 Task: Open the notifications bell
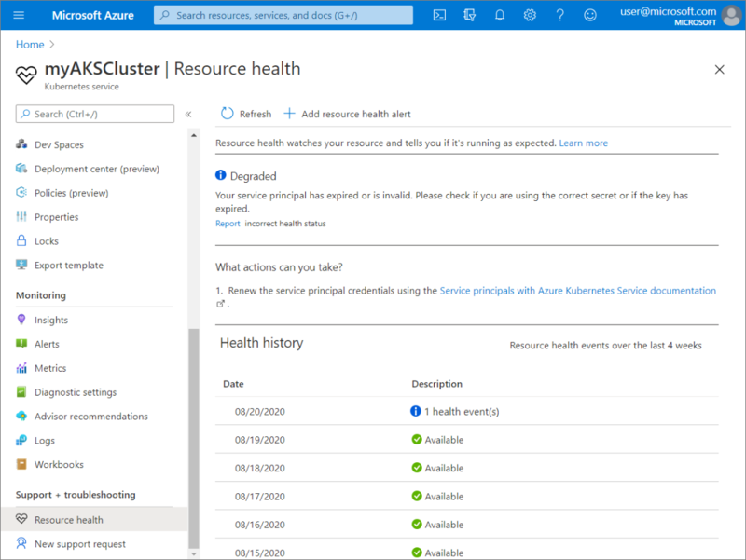500,15
